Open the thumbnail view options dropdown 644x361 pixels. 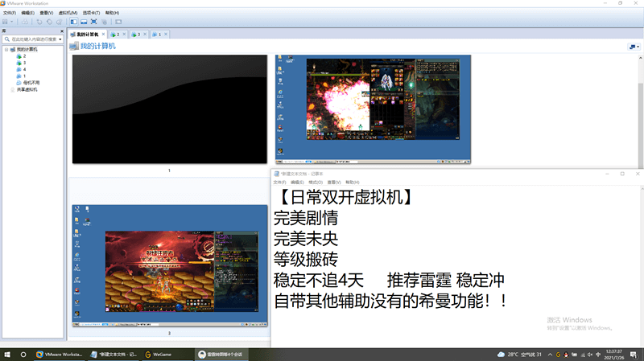click(x=634, y=47)
